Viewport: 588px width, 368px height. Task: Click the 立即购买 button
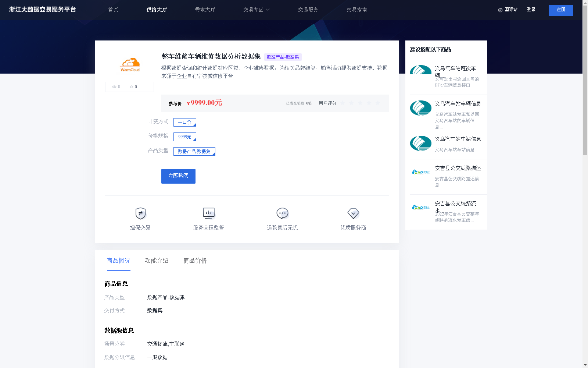click(x=178, y=176)
